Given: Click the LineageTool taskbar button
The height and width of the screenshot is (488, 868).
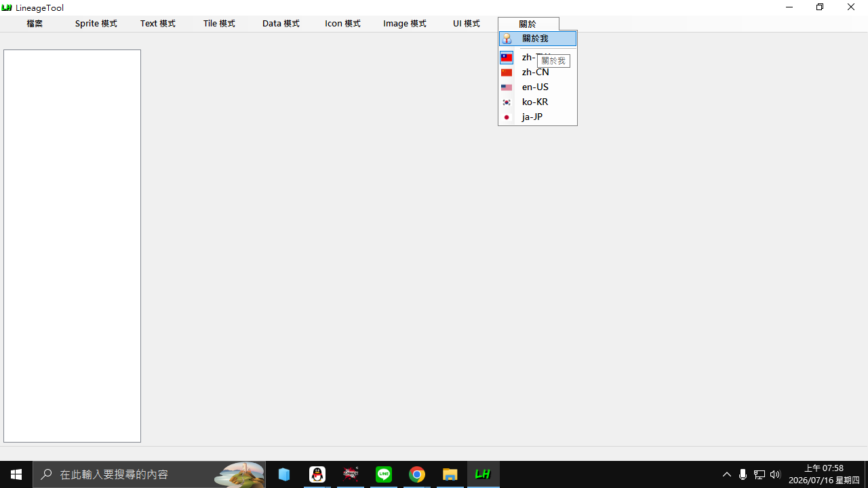Looking at the screenshot, I should pos(484,474).
